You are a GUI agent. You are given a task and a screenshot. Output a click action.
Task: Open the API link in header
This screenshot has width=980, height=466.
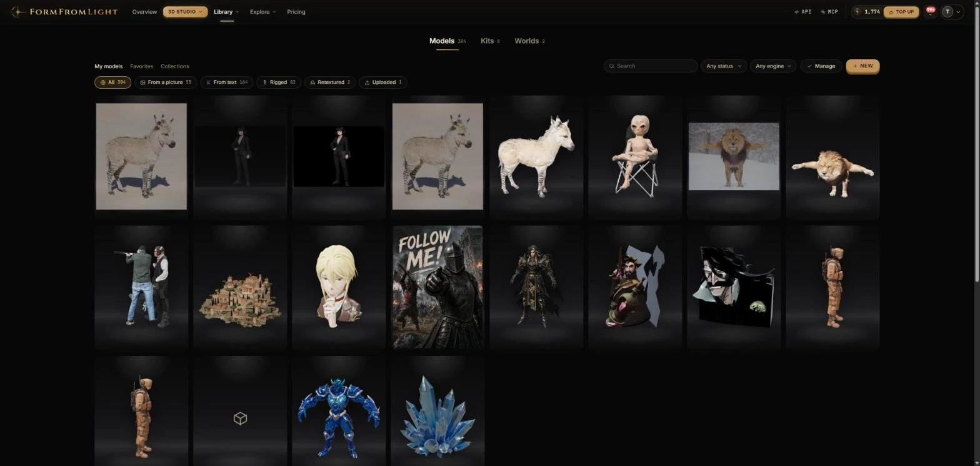802,12
